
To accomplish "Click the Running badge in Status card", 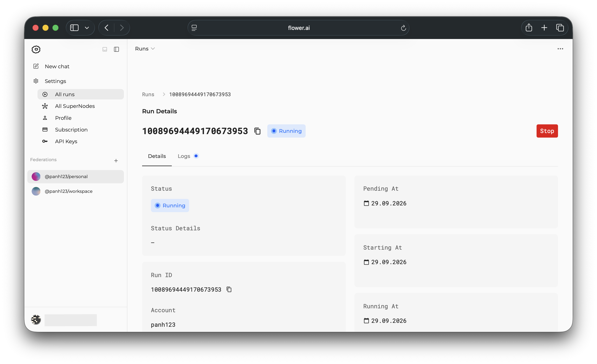I will click(x=170, y=205).
